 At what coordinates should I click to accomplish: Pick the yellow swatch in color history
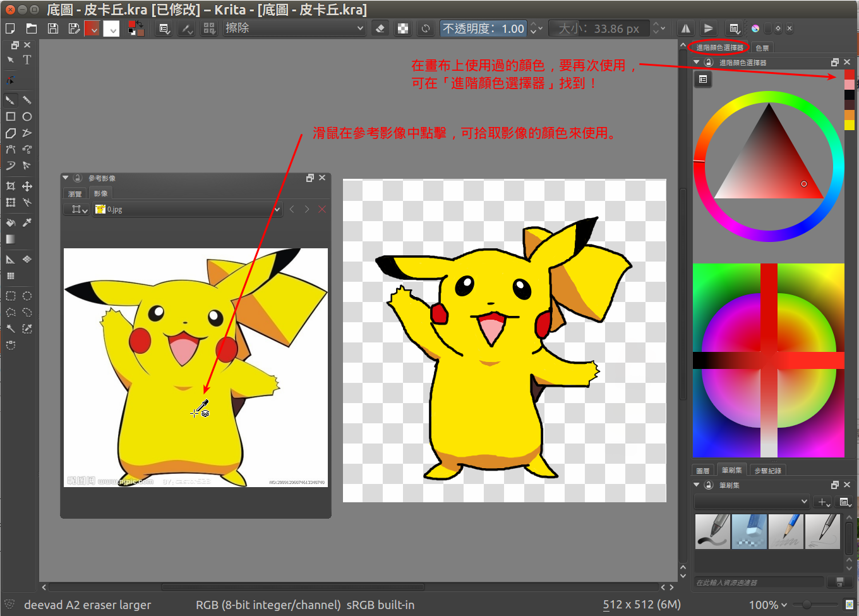850,125
